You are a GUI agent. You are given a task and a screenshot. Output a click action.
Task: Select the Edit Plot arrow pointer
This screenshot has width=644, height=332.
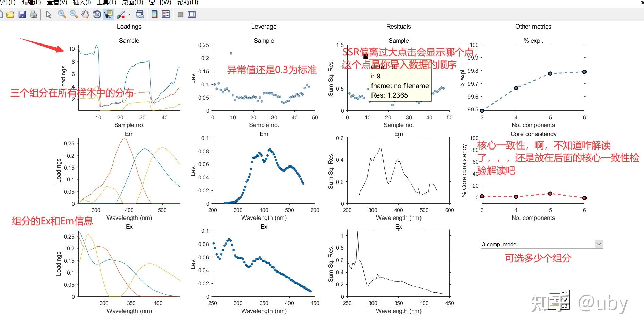click(48, 14)
